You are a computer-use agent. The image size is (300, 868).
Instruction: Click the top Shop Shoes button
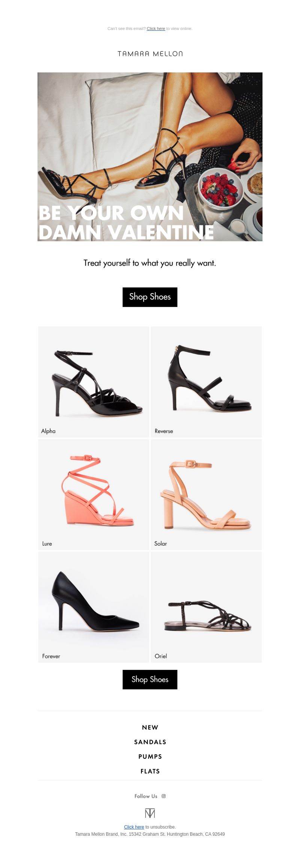150,297
